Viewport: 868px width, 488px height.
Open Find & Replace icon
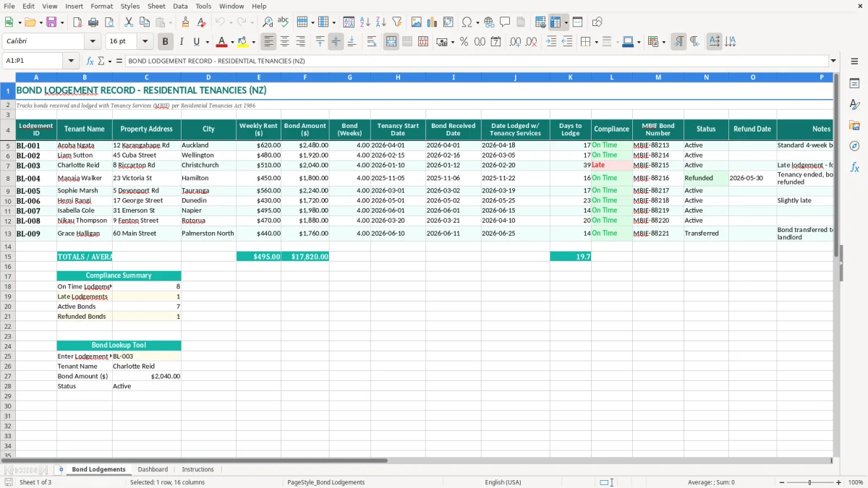tap(267, 22)
